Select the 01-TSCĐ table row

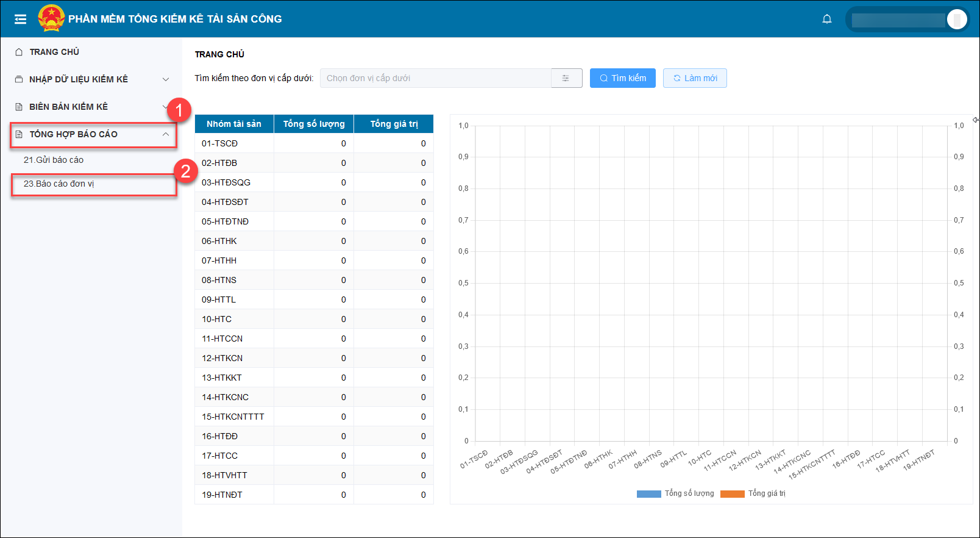tap(314, 143)
